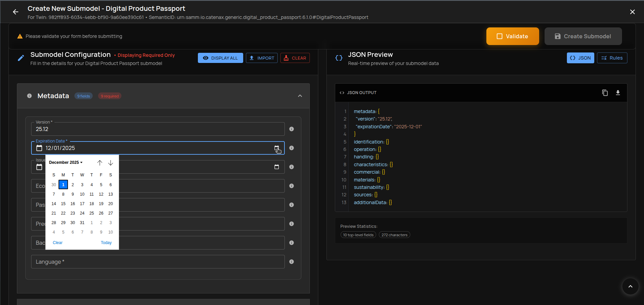Download the JSON output file

pyautogui.click(x=618, y=93)
